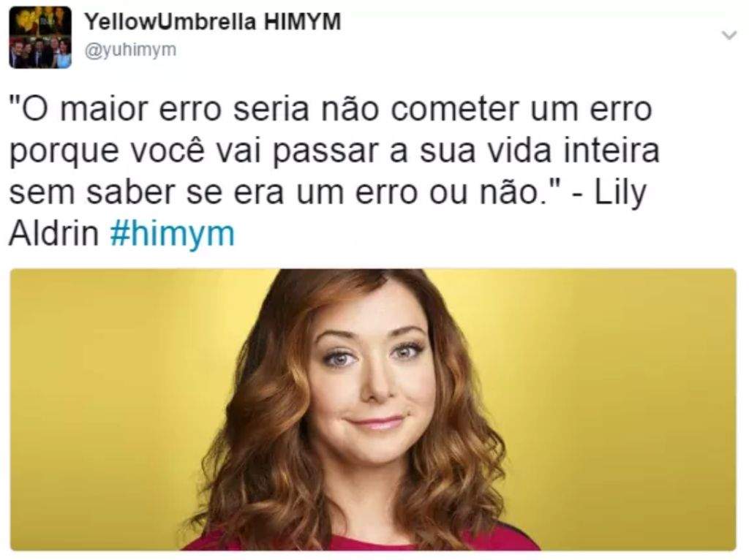This screenshot has width=749, height=560.
Task: Follow the #himym hashtag link
Action: [x=173, y=235]
